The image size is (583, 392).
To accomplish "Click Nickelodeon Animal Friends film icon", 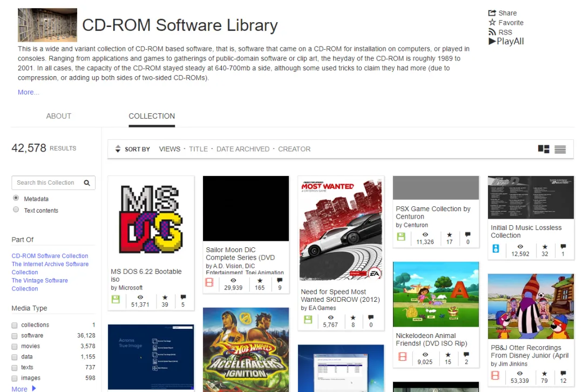I will pyautogui.click(x=402, y=356).
